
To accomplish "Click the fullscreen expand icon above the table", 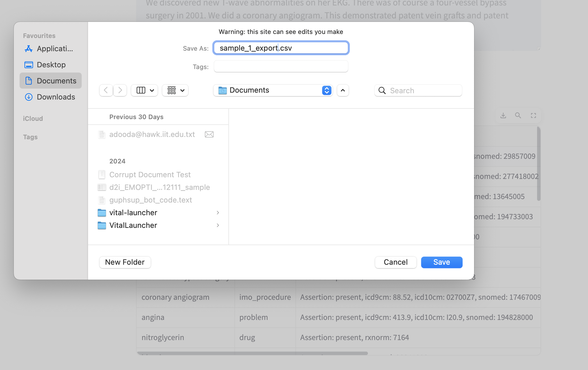I will [533, 116].
